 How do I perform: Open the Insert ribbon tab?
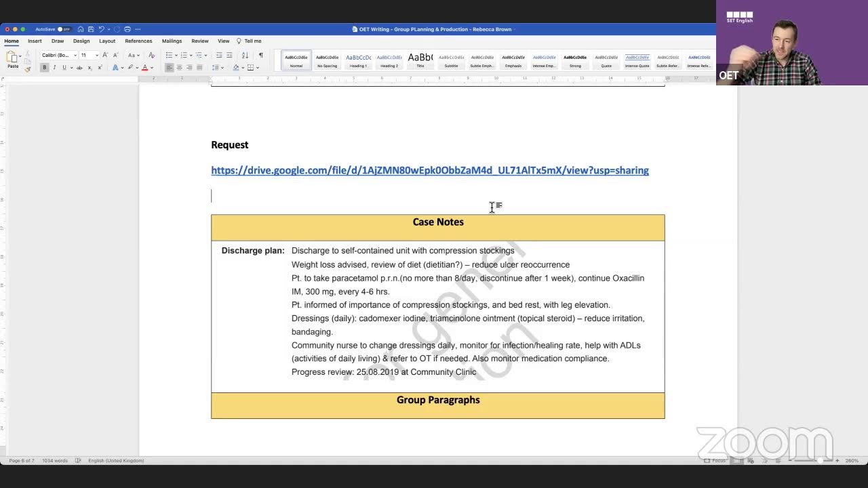[x=35, y=41]
